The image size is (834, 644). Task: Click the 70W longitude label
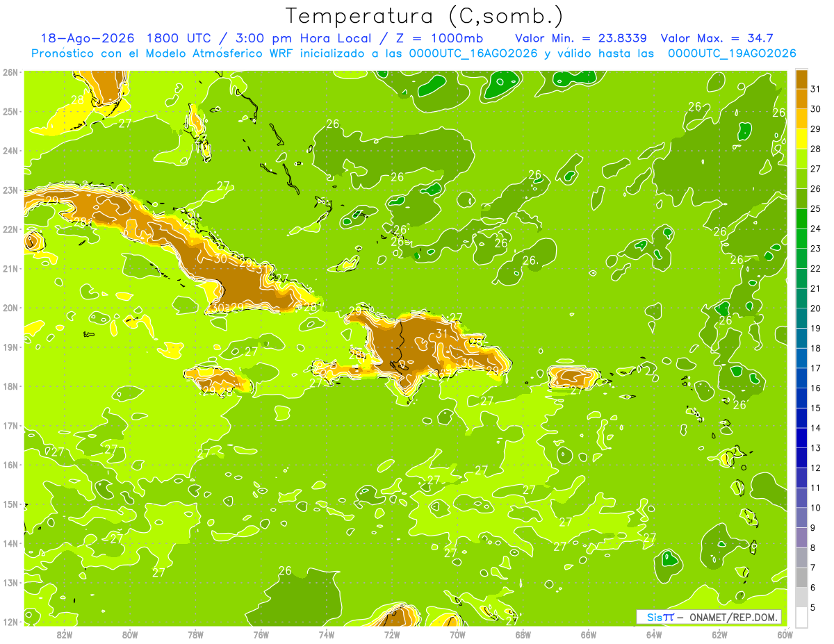click(457, 634)
